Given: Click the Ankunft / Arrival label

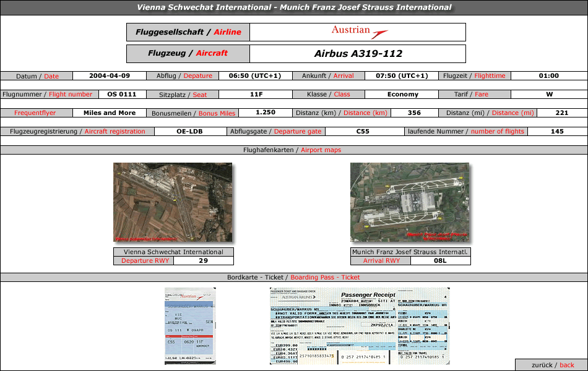Looking at the screenshot, I should [x=328, y=75].
